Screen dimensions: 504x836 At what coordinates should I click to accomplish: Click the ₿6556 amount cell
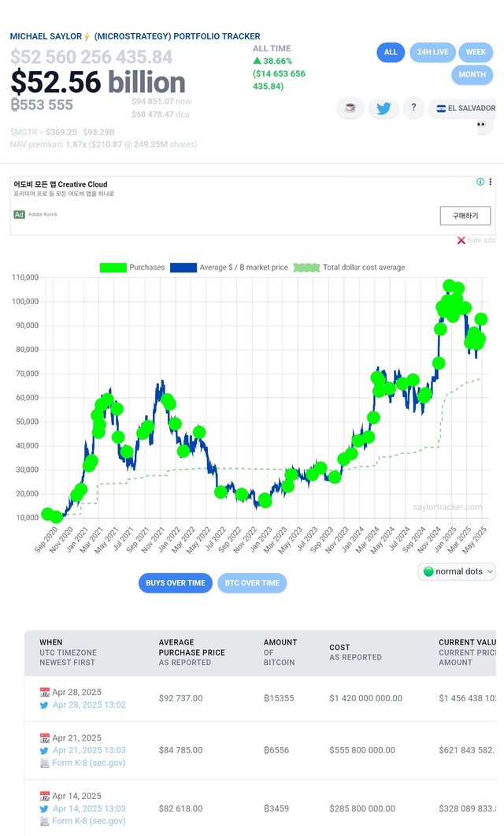[276, 750]
